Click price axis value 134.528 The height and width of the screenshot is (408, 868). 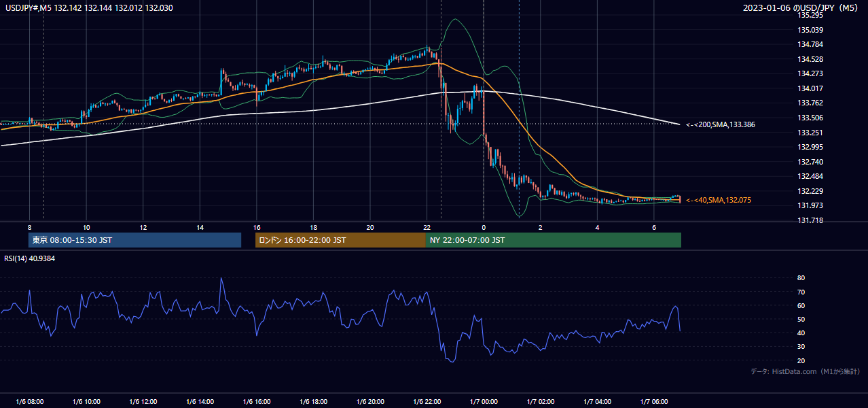click(x=810, y=59)
